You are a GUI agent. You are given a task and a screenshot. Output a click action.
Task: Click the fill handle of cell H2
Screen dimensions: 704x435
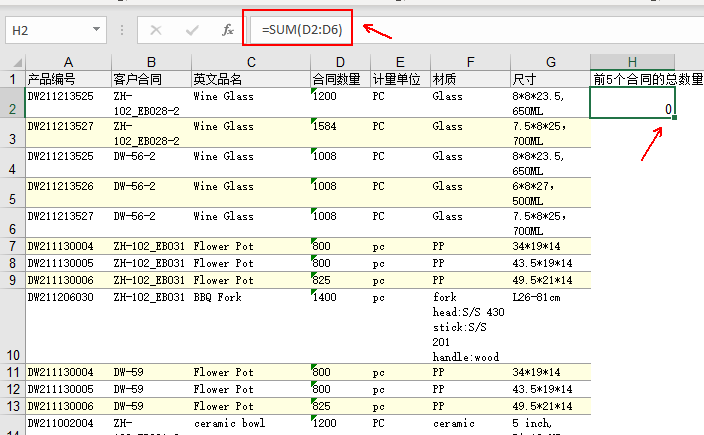point(674,118)
